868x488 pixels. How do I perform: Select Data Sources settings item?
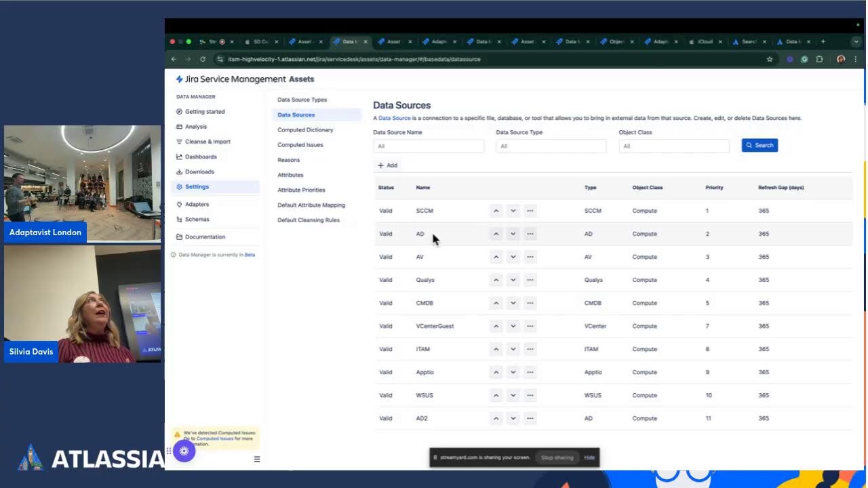[x=317, y=115]
